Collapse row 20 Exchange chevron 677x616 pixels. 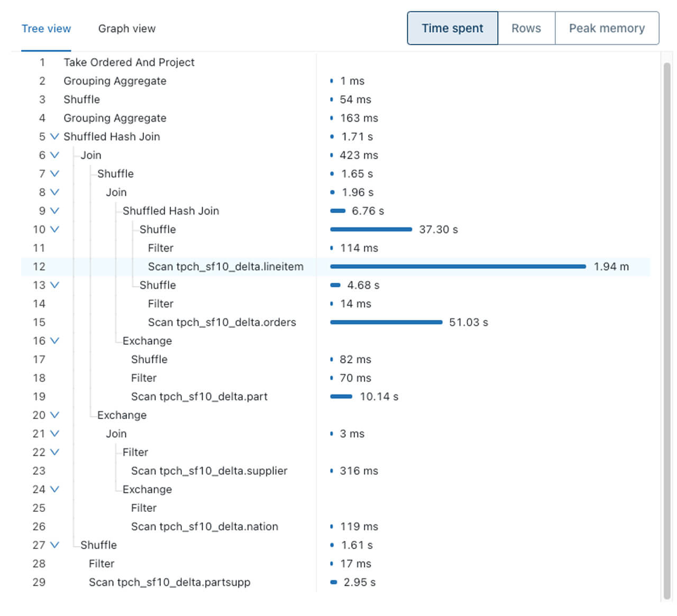[54, 415]
